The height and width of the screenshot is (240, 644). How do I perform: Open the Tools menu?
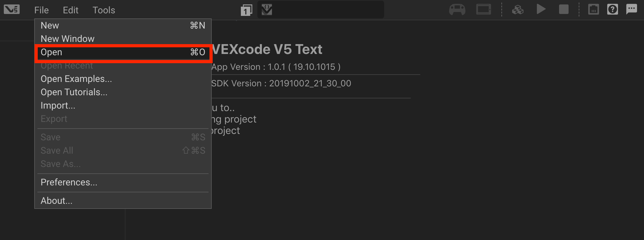point(104,10)
